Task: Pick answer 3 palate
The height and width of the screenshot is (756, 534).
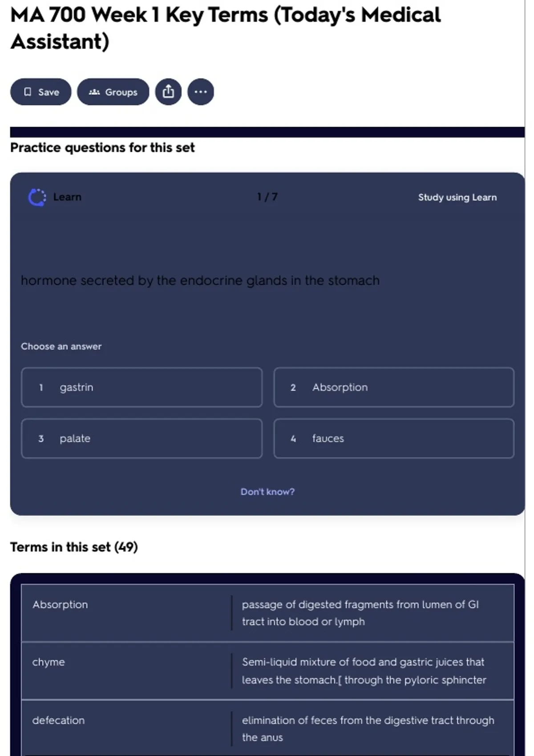Action: point(142,438)
